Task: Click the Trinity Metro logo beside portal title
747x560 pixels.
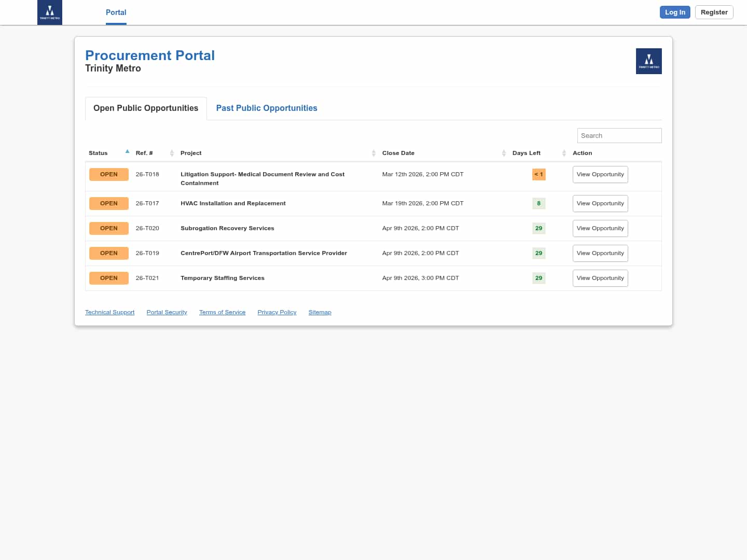Action: tap(648, 61)
